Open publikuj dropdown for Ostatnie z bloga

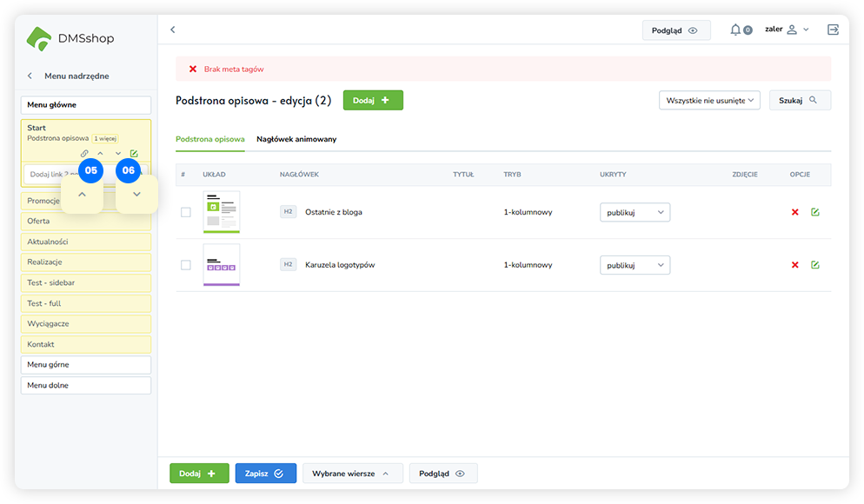(x=635, y=212)
